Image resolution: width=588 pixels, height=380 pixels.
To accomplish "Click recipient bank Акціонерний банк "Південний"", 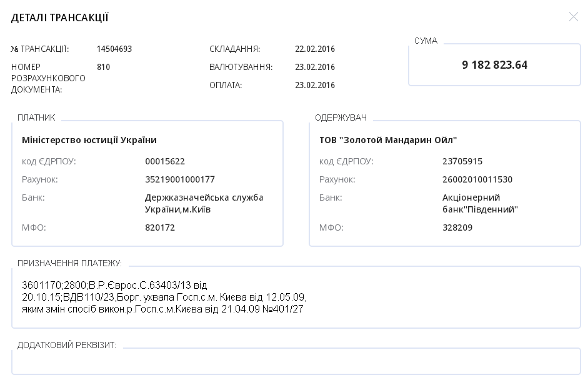I will pos(480,203).
